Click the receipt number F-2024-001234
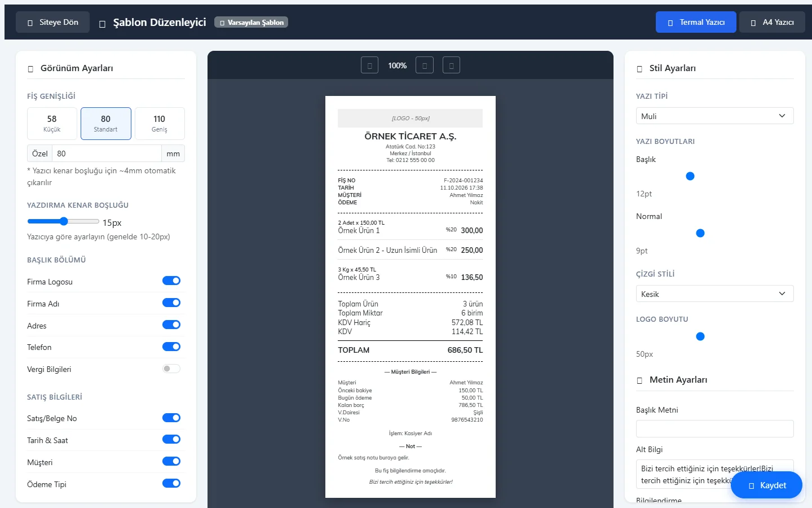The height and width of the screenshot is (508, 812). point(464,181)
